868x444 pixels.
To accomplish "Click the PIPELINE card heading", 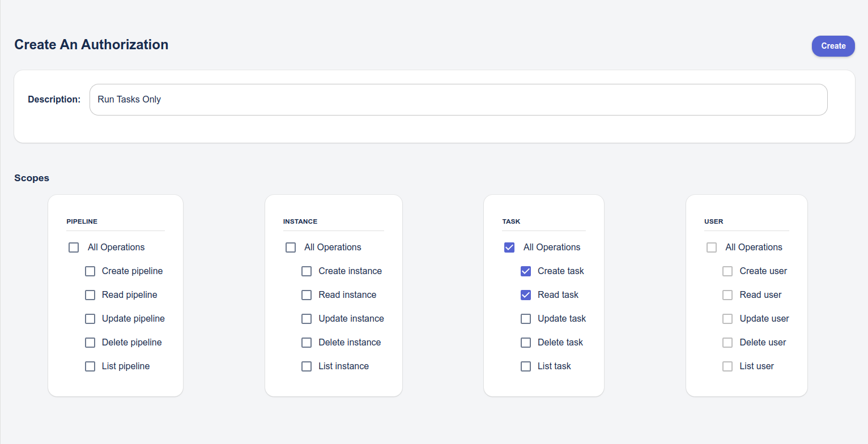I will (82, 221).
